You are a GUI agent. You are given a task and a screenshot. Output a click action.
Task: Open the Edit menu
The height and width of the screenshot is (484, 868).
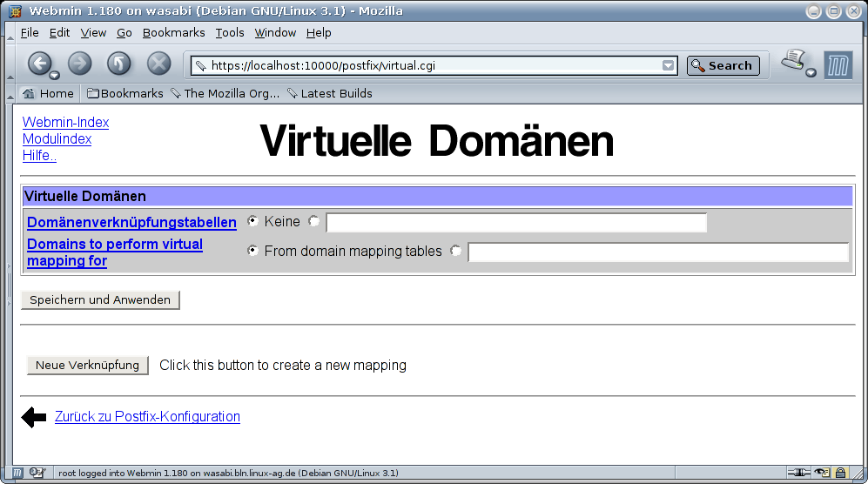(x=59, y=33)
